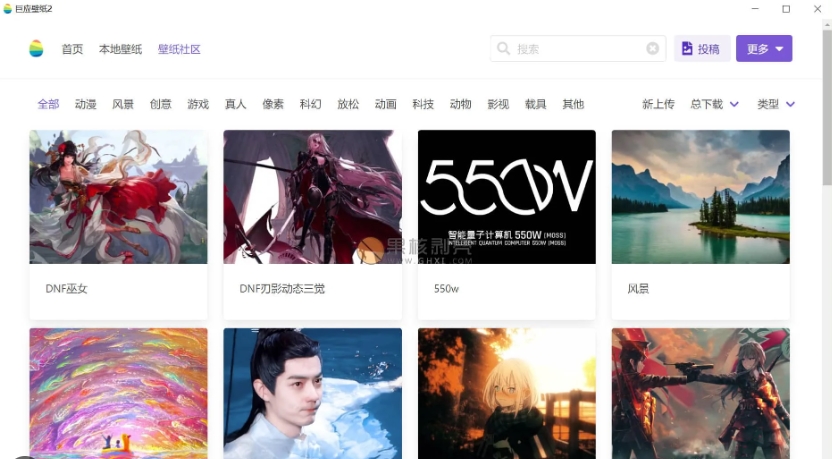Click the 投稿 upload file icon
This screenshot has width=832, height=459.
tap(687, 49)
